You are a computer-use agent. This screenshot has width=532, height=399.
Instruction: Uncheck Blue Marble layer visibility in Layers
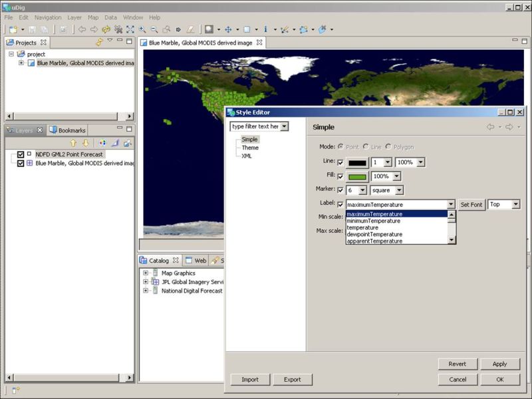21,163
